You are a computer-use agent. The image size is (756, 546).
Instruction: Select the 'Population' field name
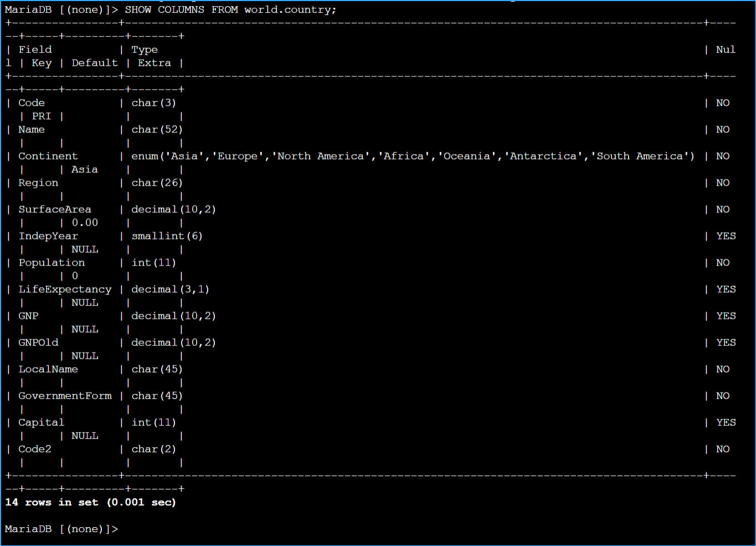(52, 263)
